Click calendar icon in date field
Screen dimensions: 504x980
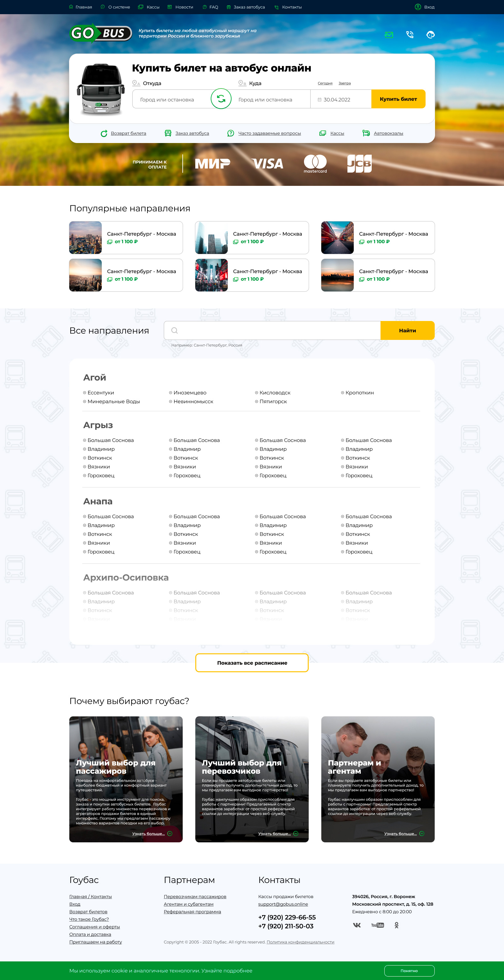(319, 100)
